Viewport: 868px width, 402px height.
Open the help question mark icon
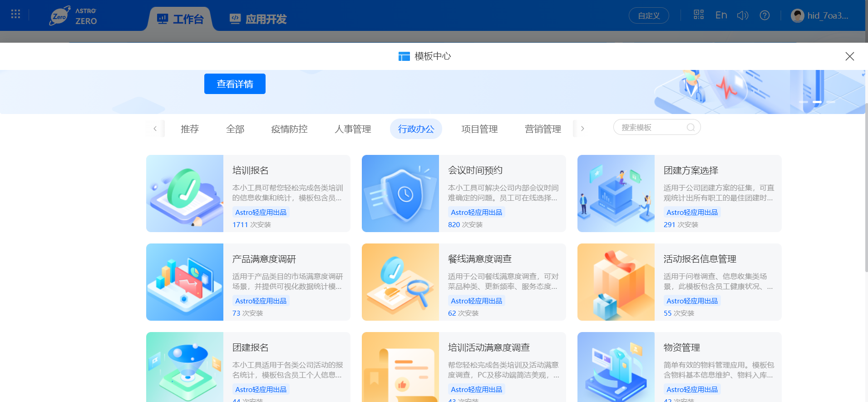point(764,15)
